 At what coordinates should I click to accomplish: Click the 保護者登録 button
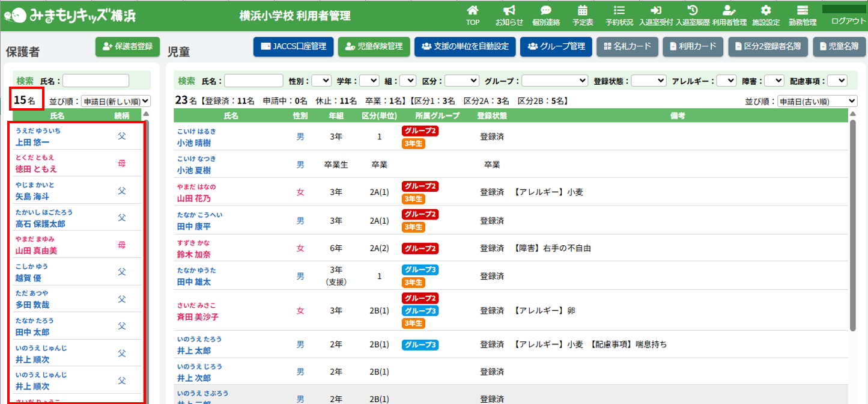point(127,46)
